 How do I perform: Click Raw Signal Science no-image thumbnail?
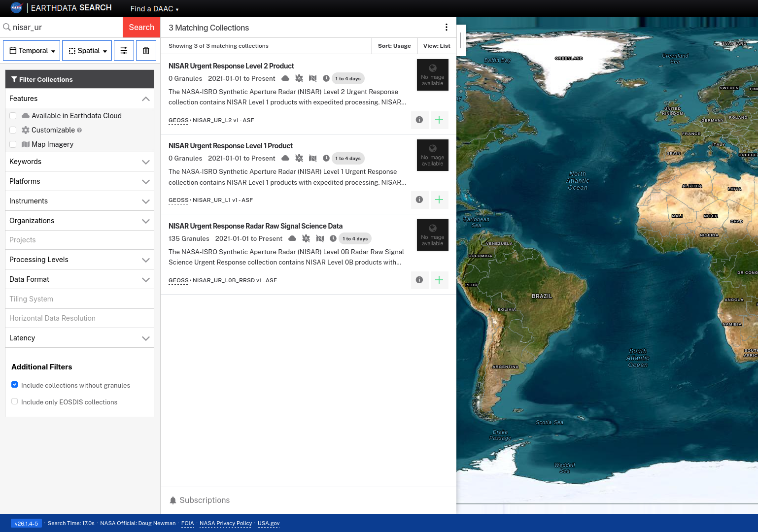[x=433, y=235]
